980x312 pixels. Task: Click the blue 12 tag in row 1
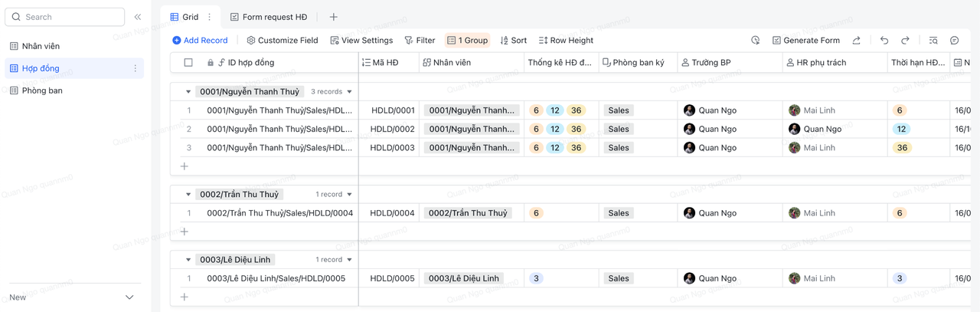click(x=554, y=110)
